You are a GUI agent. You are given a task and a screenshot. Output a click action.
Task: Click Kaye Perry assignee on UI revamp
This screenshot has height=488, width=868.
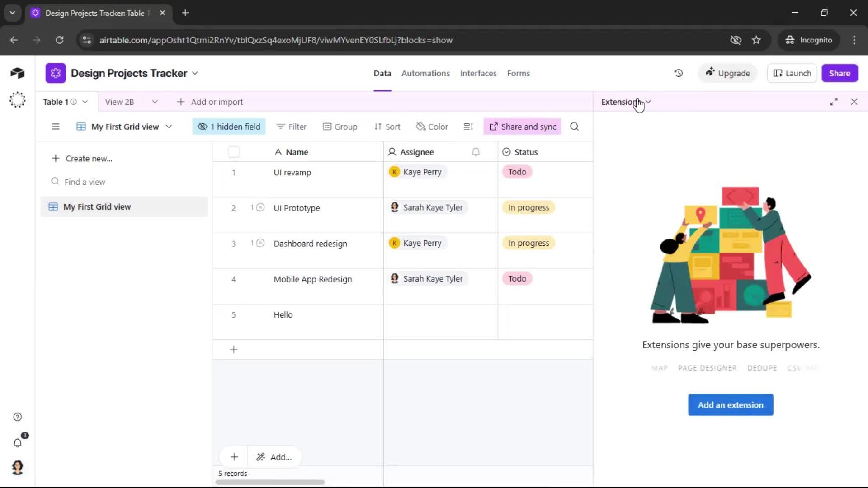417,172
